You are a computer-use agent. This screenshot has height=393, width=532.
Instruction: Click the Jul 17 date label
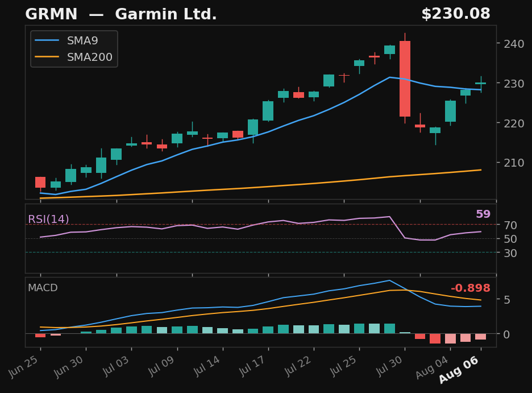tap(252, 366)
